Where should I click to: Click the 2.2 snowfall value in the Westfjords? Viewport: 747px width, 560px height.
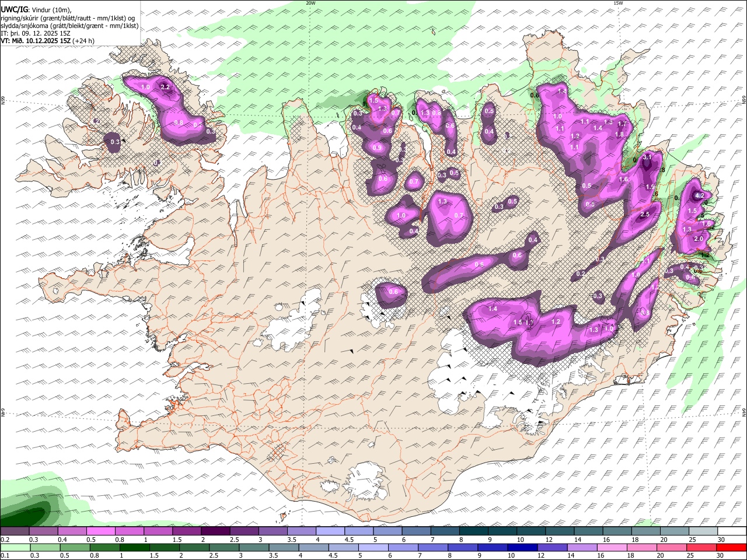click(x=165, y=87)
